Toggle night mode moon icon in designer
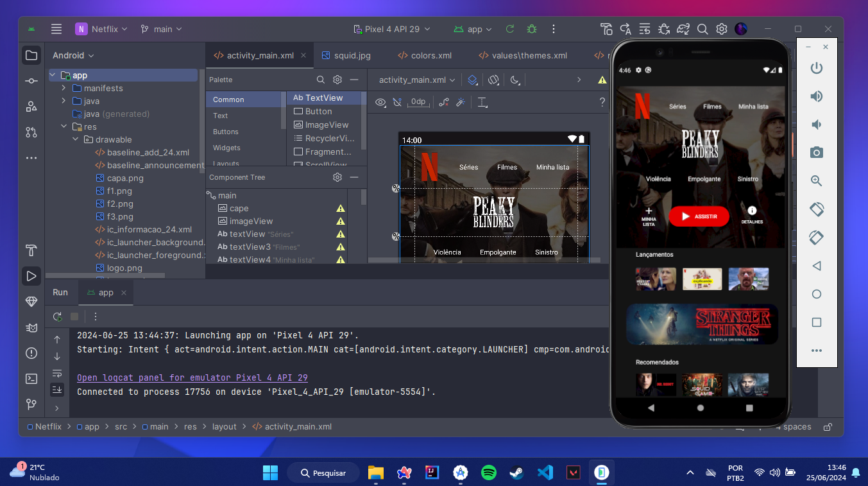This screenshot has width=868, height=486. [x=515, y=80]
